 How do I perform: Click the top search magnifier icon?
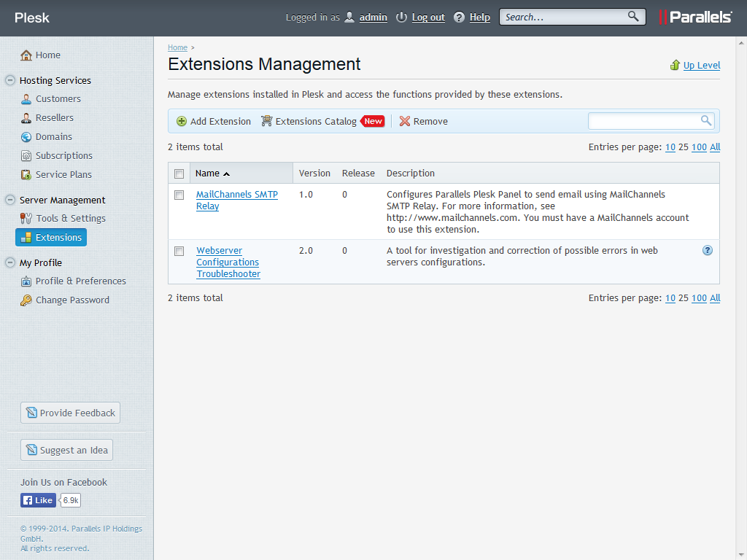click(x=633, y=16)
